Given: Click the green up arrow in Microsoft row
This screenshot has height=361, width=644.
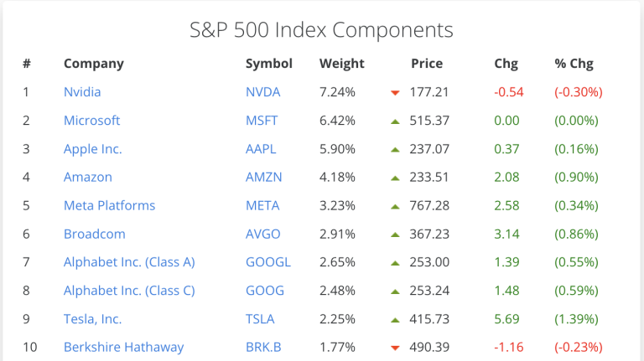Looking at the screenshot, I should pyautogui.click(x=395, y=121).
